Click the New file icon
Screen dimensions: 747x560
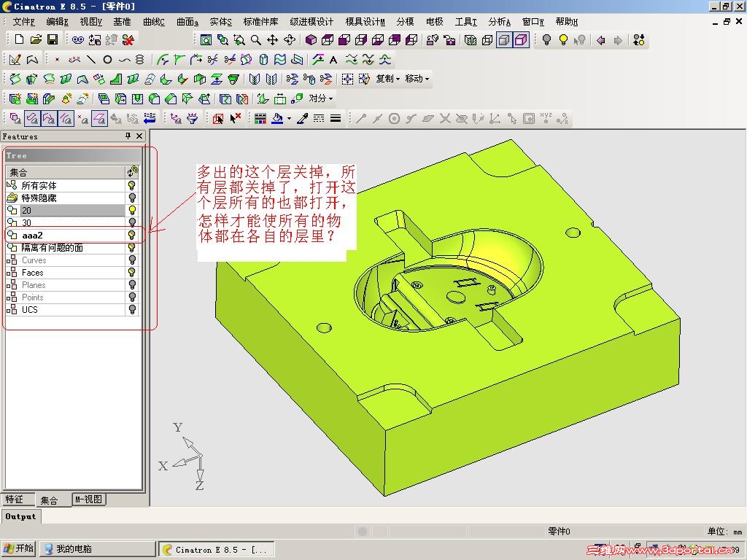pos(20,39)
